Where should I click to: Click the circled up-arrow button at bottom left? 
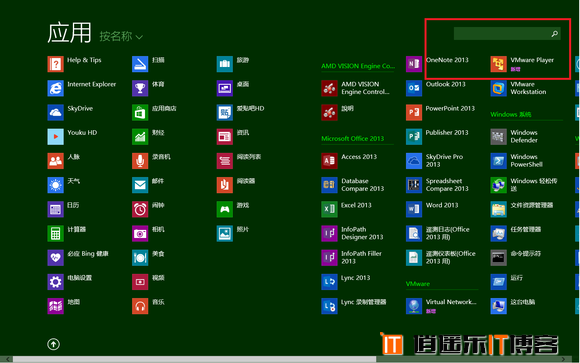click(x=53, y=344)
